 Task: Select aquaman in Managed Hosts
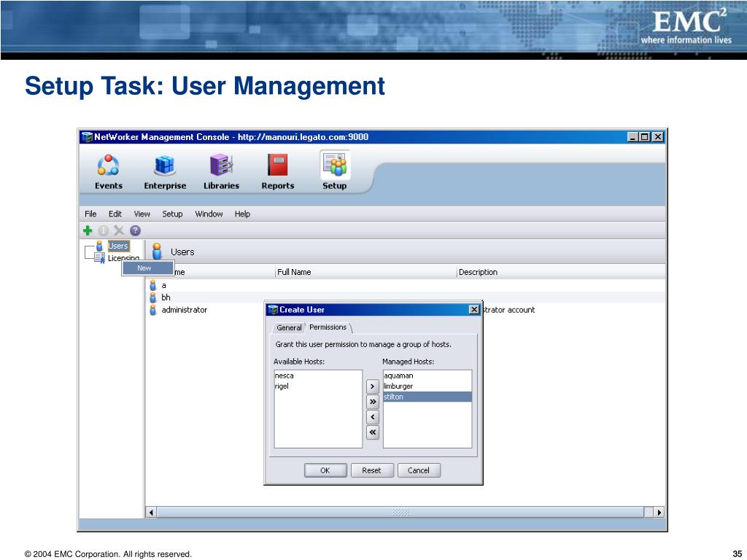pos(427,376)
